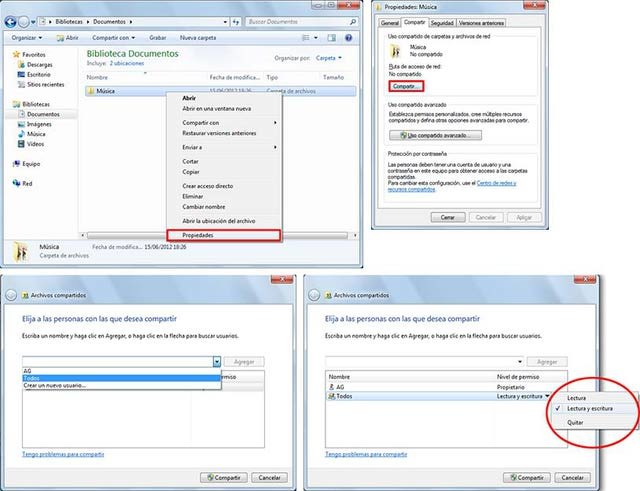
Task: Expand the address bar history dropdown arrow
Action: coord(225,22)
